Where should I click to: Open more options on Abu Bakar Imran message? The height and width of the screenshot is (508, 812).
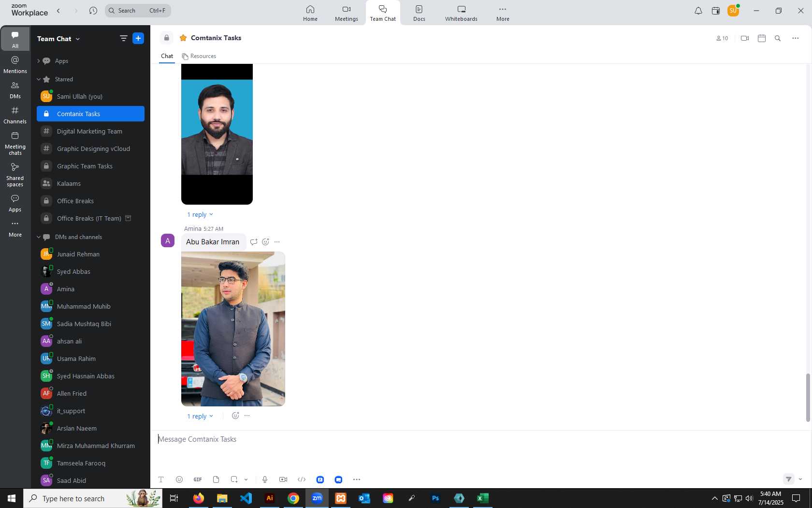[277, 242]
